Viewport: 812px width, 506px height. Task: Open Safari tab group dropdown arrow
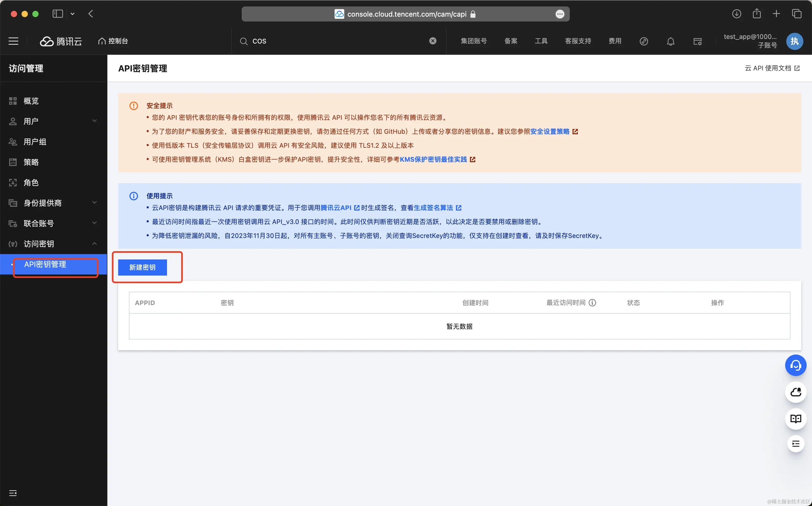72,14
